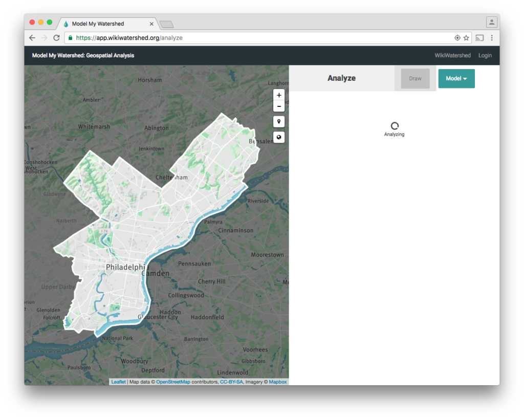Click the zoom in plus control on map

[279, 95]
